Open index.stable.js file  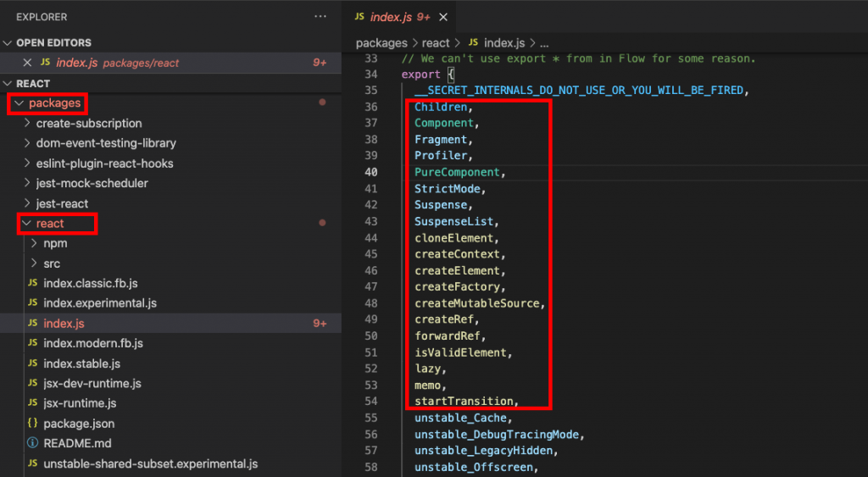click(82, 363)
